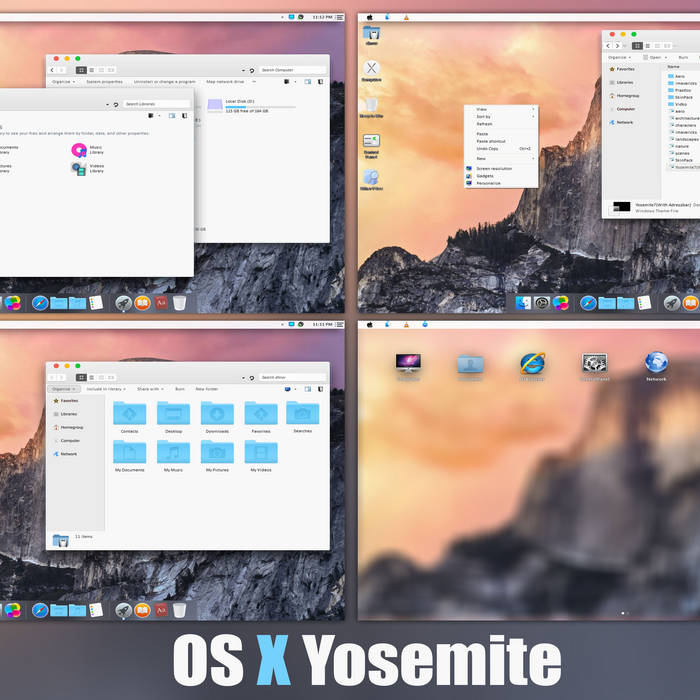The width and height of the screenshot is (700, 700).
Task: Open System Preferences gear in the dock
Action: (542, 303)
